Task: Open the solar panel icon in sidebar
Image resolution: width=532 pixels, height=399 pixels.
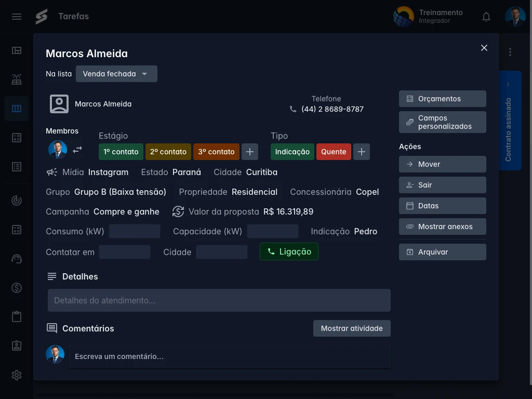Action: click(x=17, y=79)
